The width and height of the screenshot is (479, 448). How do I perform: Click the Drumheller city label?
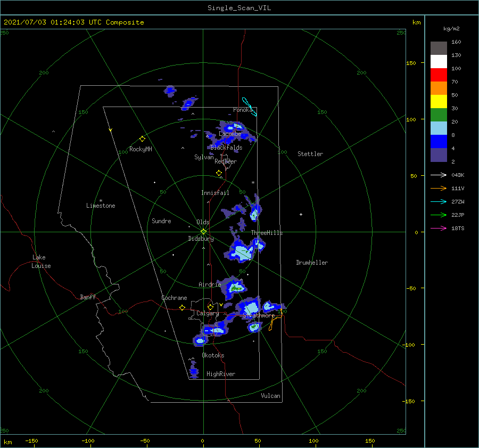click(x=312, y=263)
